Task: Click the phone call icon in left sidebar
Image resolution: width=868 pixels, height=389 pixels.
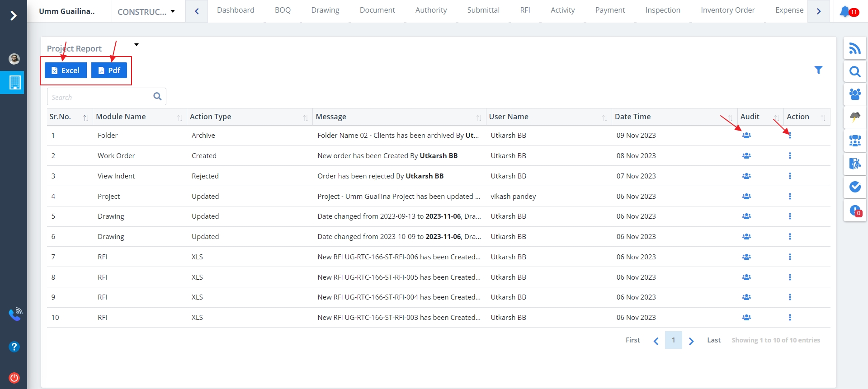Action: click(15, 314)
